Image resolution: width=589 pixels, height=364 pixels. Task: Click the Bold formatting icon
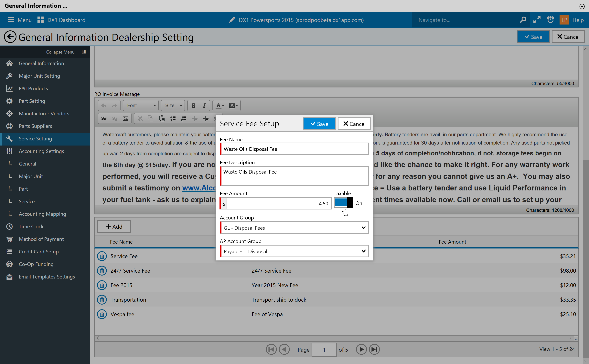click(x=193, y=106)
